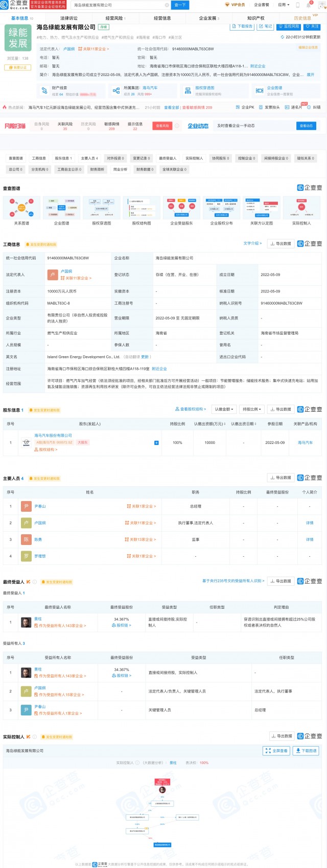Switch to the 法律诉讼 tab
The height and width of the screenshot is (868, 327).
(x=68, y=18)
